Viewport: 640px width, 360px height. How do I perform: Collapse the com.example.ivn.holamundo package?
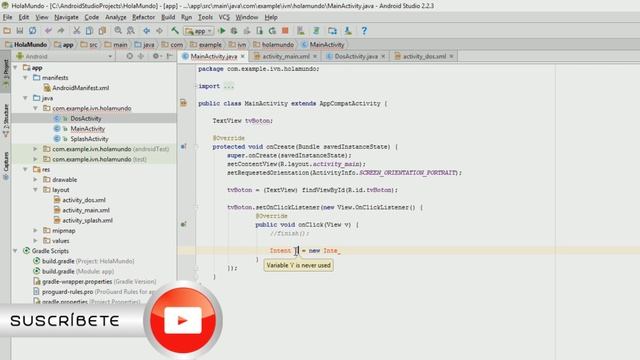coord(36,108)
